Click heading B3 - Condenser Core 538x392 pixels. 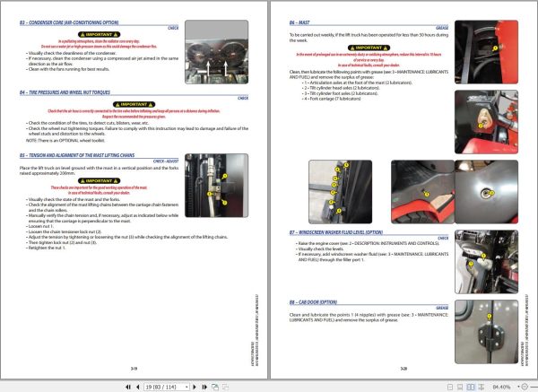[x=69, y=22]
